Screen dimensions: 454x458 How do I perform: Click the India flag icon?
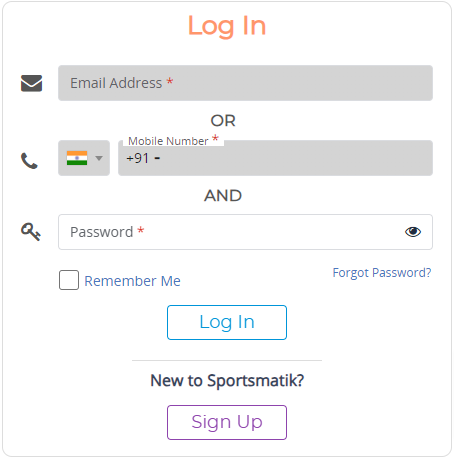coord(77,158)
